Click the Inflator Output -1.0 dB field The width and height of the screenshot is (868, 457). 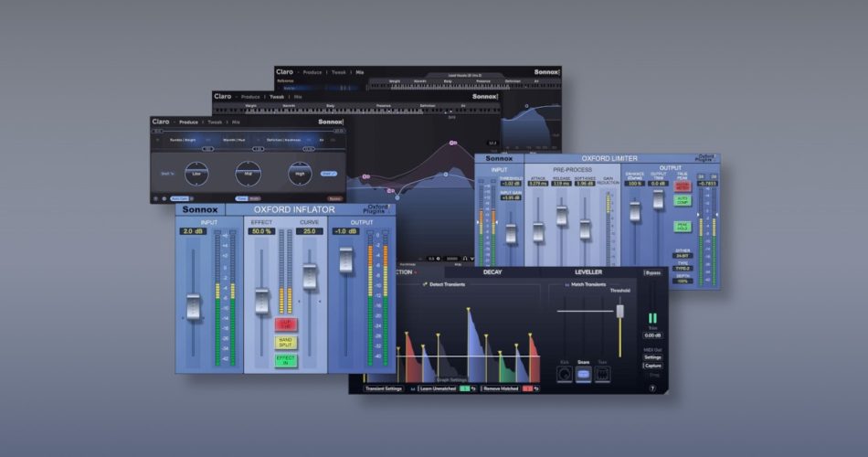pos(345,231)
